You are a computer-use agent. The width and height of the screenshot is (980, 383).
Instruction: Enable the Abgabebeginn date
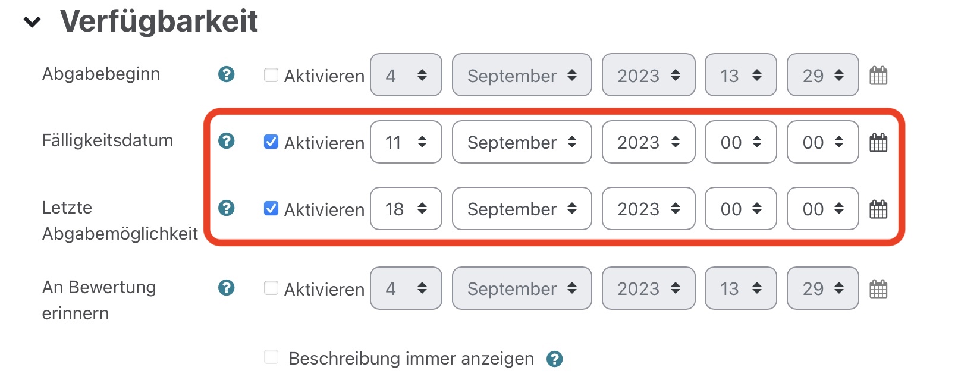pos(271,75)
